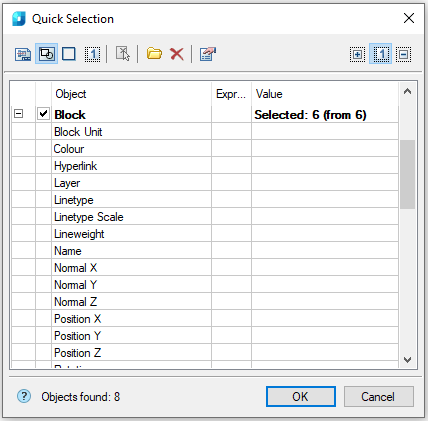Click the first toolbar icon, the table with a red grid

pos(23,54)
